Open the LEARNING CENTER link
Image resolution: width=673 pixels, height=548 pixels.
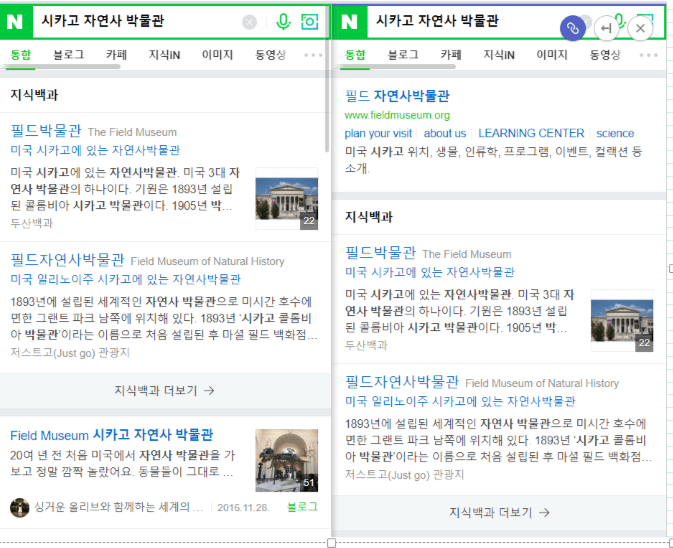pyautogui.click(x=531, y=133)
